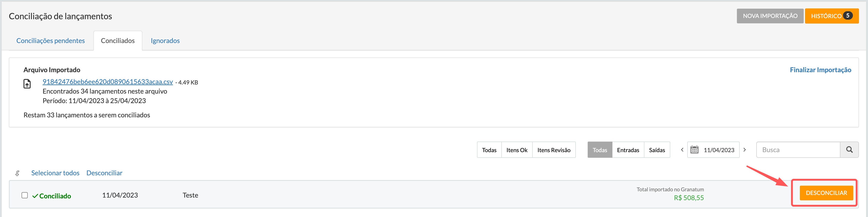Go to next date with right chevron
The image size is (868, 217).
(x=744, y=150)
